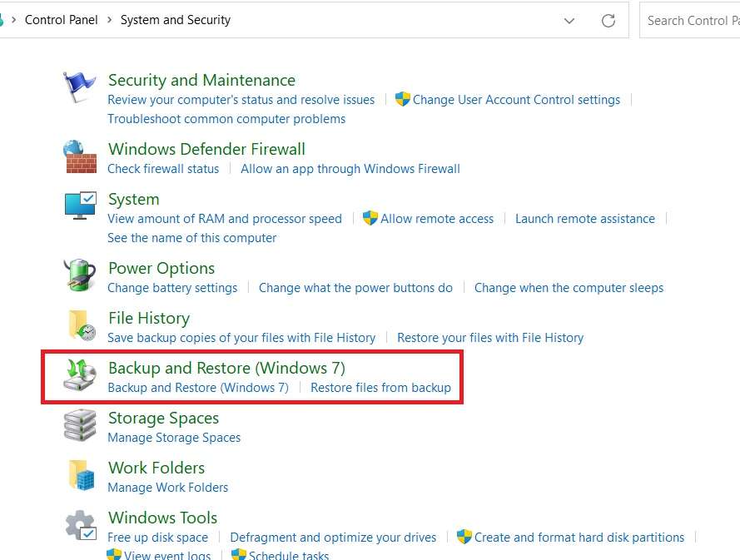The image size is (740, 560).
Task: Click the blue Backup and Restore (Windows 7) sublink
Action: tap(198, 388)
